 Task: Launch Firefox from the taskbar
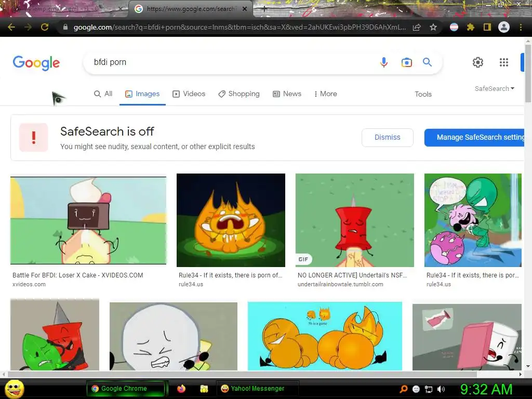[181, 389]
